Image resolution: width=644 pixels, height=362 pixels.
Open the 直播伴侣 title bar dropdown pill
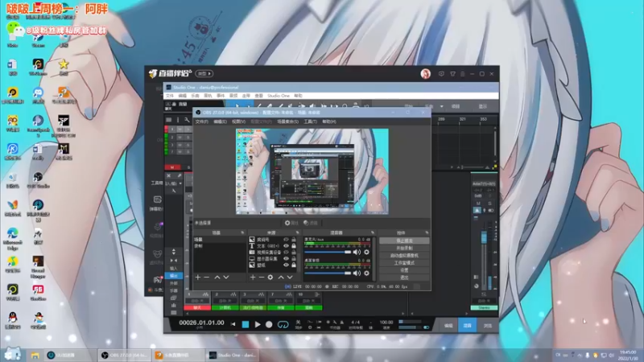[204, 74]
